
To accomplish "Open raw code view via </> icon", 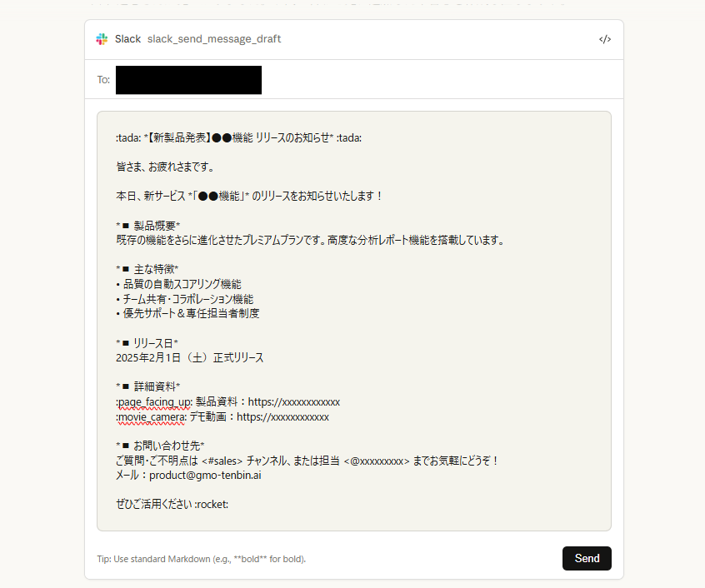I will (x=605, y=39).
